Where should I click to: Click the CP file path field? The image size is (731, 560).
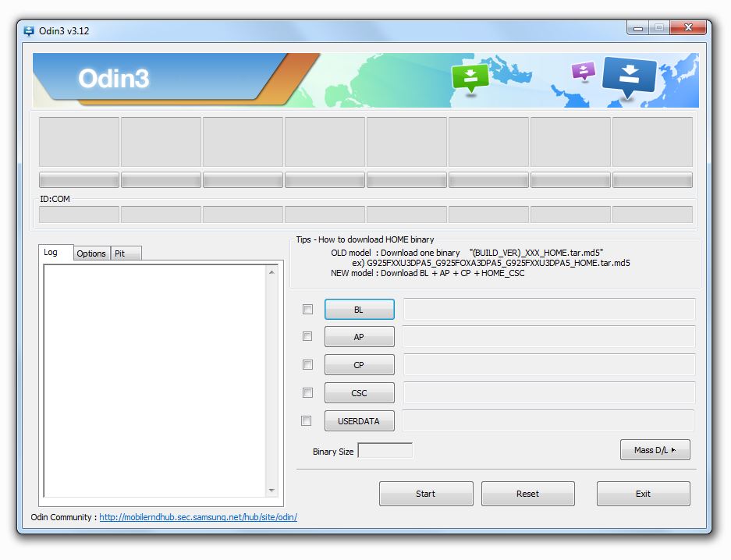(x=549, y=364)
